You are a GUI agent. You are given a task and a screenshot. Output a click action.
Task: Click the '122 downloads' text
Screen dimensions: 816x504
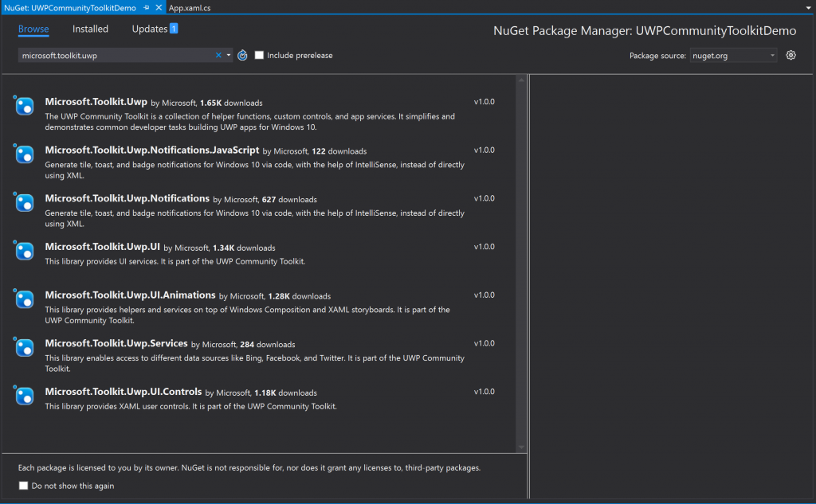339,151
